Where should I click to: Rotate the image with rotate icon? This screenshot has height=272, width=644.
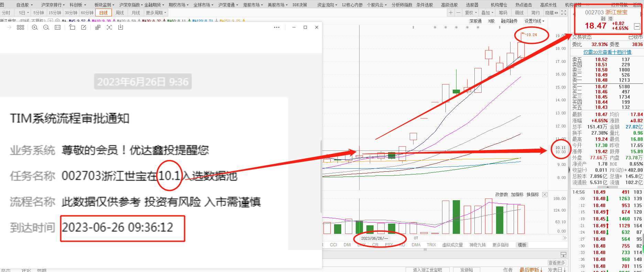coord(72,27)
